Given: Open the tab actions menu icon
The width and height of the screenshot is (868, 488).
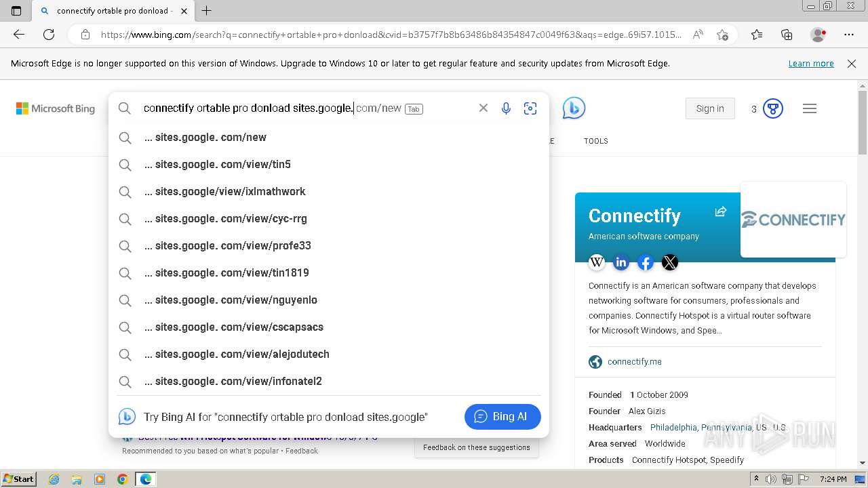Looking at the screenshot, I should (x=16, y=11).
